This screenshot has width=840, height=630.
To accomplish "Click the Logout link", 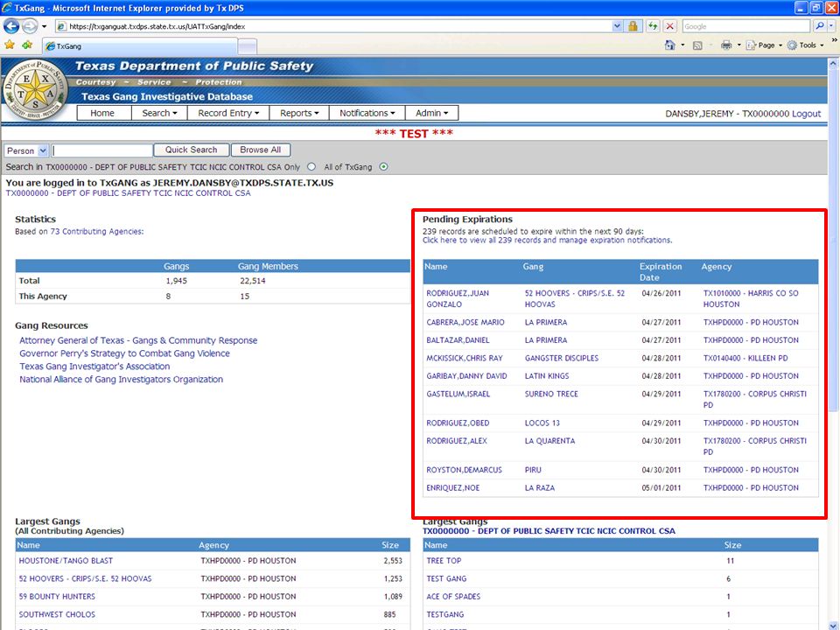I will click(x=806, y=114).
